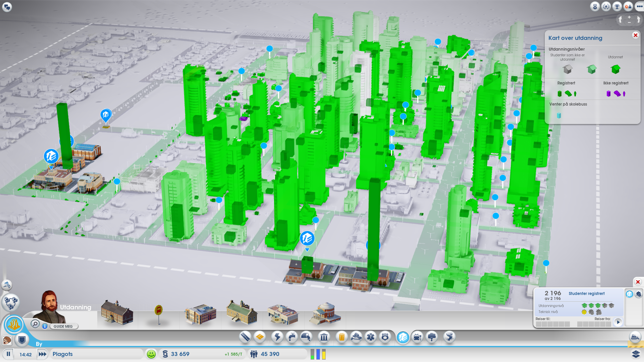The width and height of the screenshot is (644, 362).
Task: Change speed with the fast-forward arrows
Action: point(43,354)
